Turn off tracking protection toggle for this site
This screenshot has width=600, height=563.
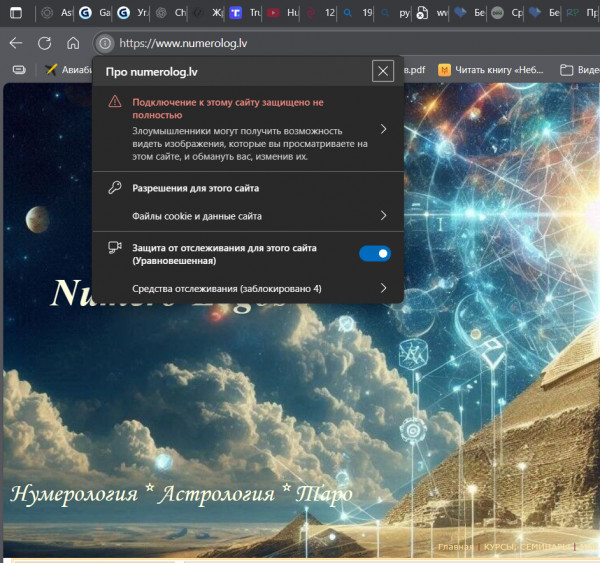click(375, 254)
